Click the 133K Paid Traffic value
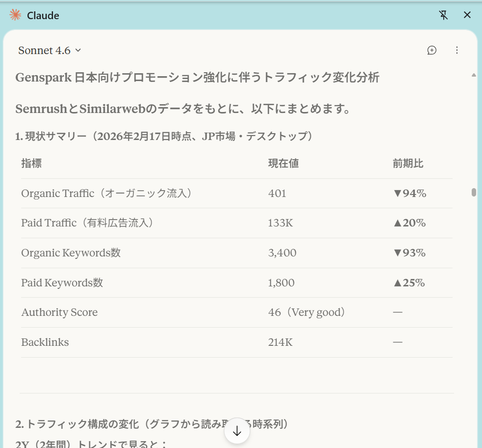482x448 pixels. 280,223
